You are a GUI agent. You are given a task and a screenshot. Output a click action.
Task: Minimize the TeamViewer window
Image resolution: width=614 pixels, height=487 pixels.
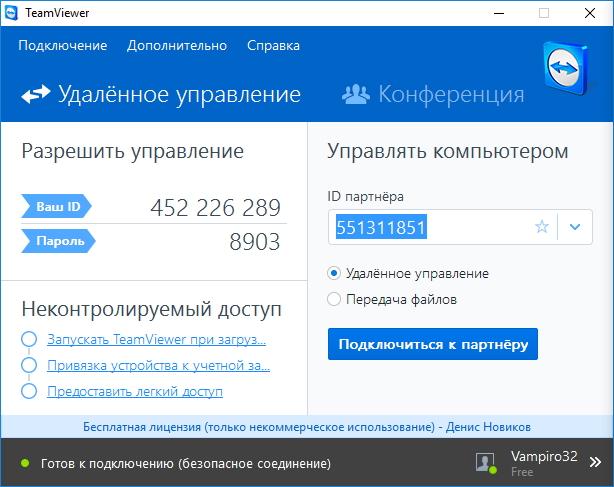[x=499, y=13]
